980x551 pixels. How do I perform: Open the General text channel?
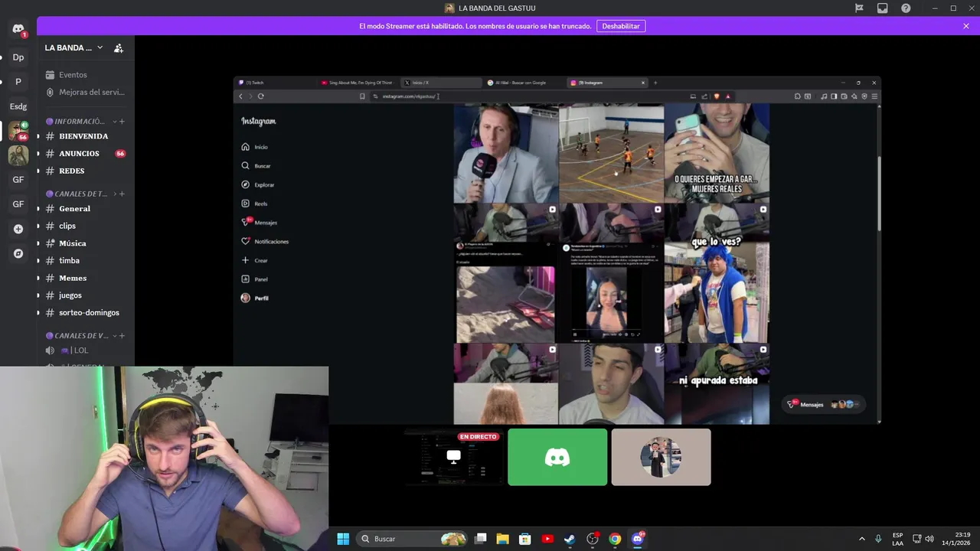86,209
